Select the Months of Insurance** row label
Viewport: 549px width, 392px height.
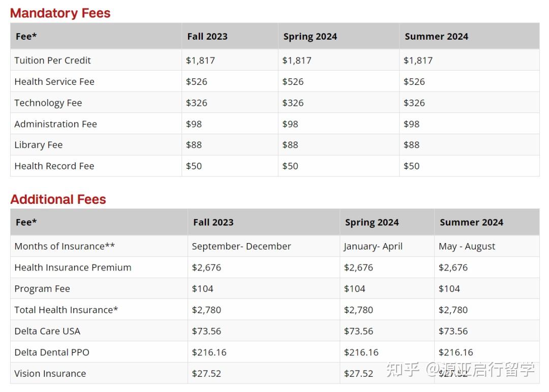tap(65, 247)
